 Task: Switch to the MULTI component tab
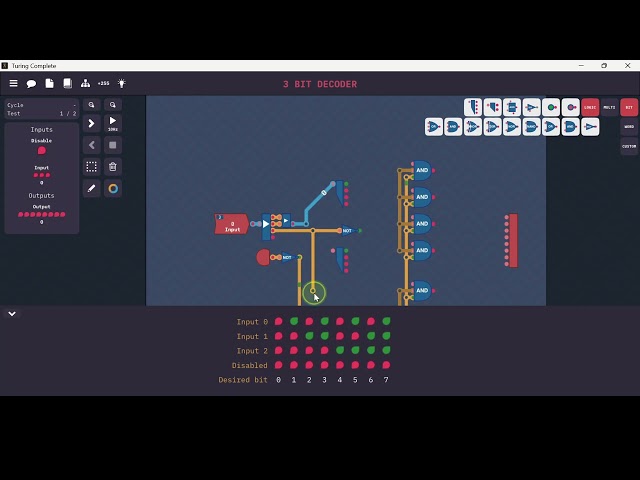point(609,107)
